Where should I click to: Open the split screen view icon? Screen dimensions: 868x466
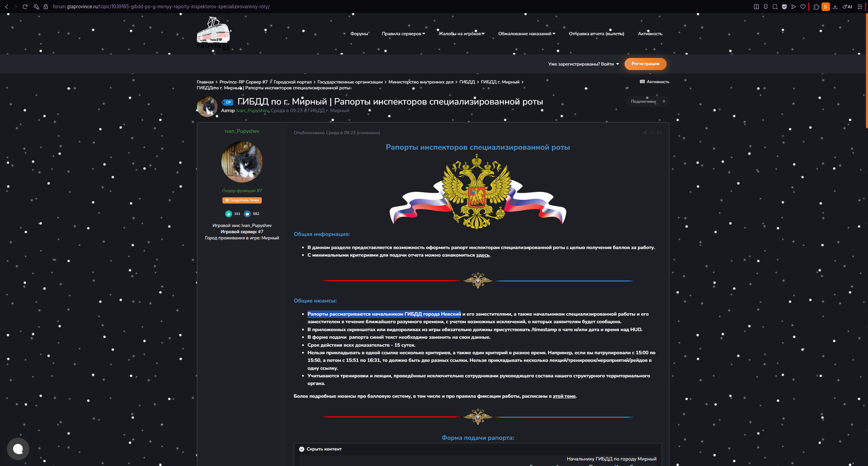[x=756, y=7]
